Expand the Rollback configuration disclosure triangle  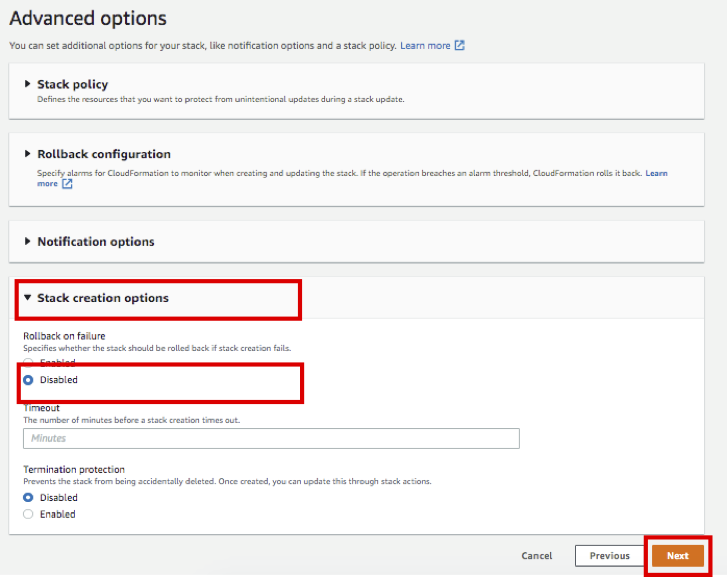[28, 154]
